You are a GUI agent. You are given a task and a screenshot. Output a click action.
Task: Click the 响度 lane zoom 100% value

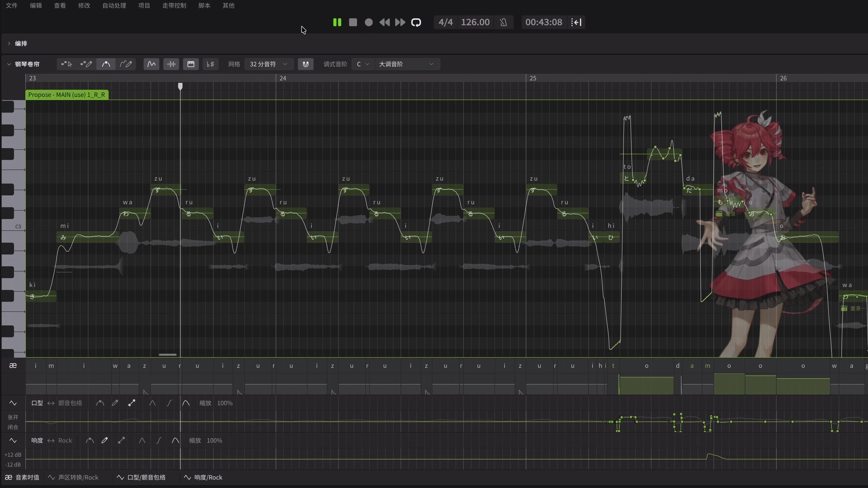214,441
